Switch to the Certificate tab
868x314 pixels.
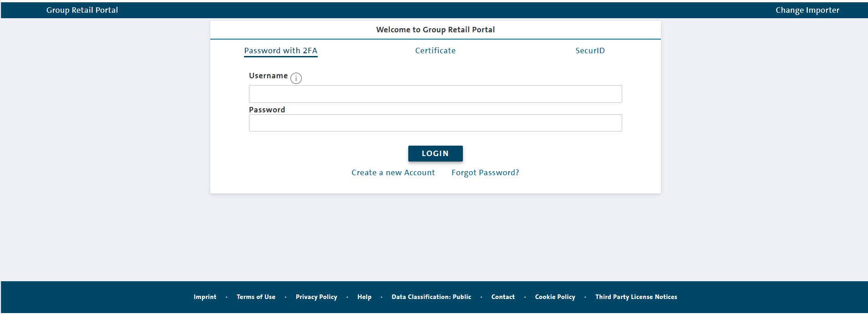(435, 51)
